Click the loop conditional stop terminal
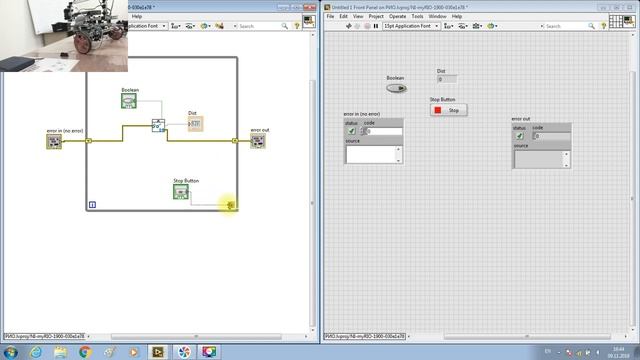The width and height of the screenshot is (640, 360). coord(231,205)
